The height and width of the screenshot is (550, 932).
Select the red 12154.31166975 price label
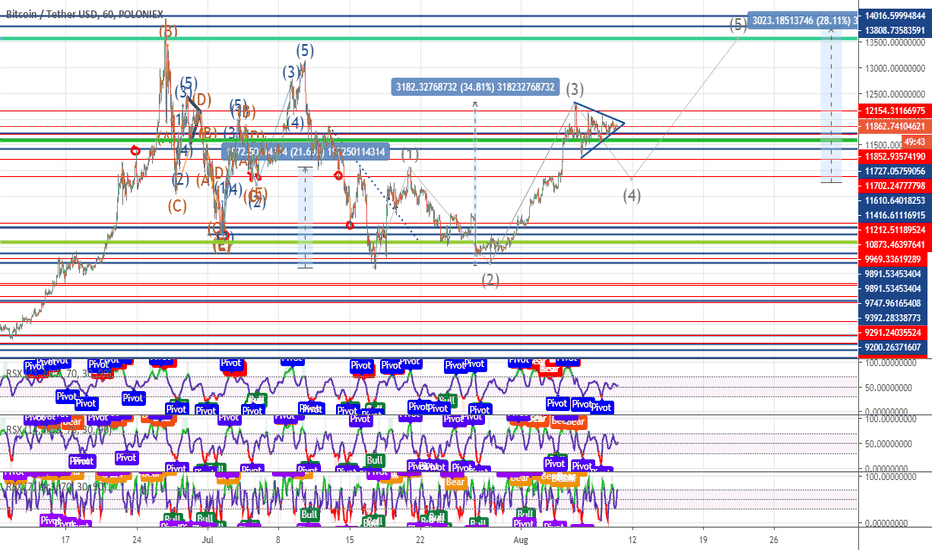[895, 111]
